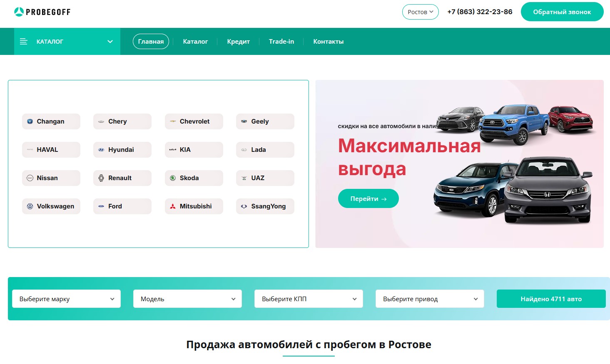Open the Выберите марку dropdown
Viewport: 610px width, 364px height.
click(66, 299)
